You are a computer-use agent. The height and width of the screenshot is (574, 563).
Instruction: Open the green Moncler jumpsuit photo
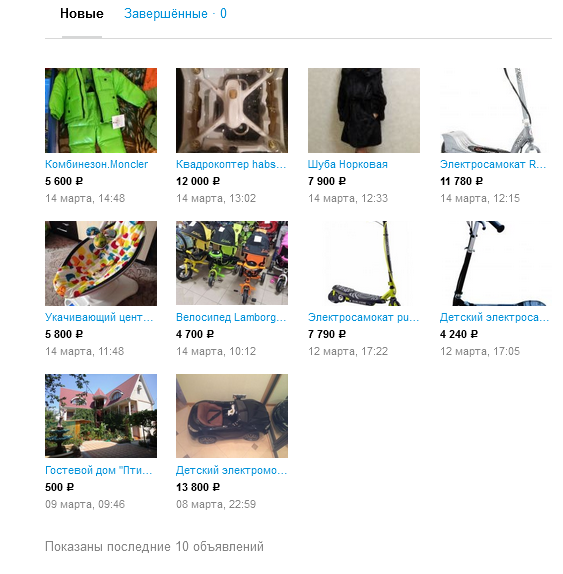[101, 110]
